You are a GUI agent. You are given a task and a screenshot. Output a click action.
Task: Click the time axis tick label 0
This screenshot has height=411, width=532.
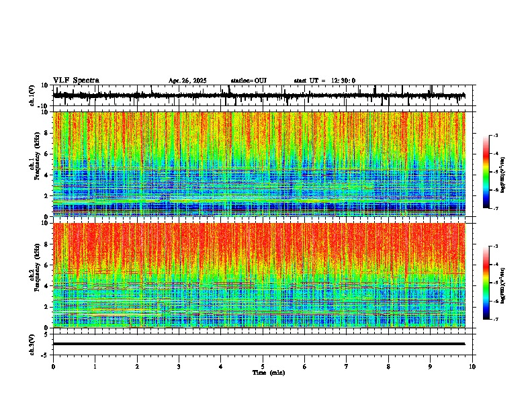pyautogui.click(x=53, y=367)
